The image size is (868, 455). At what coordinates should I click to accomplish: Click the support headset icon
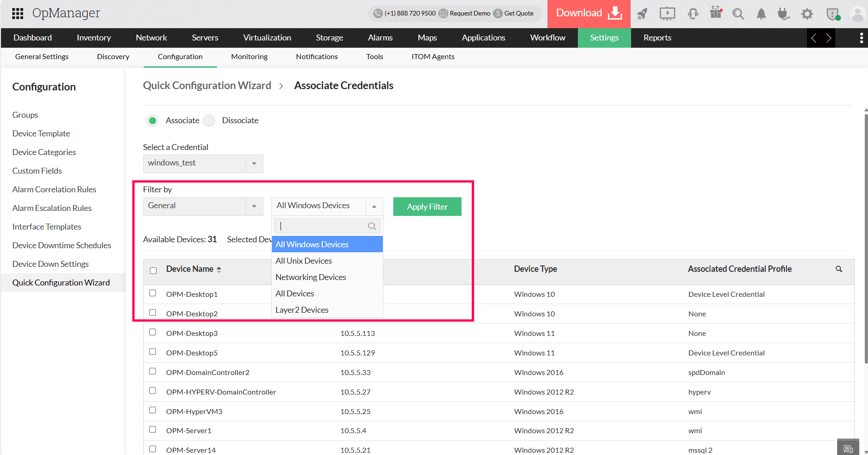[692, 14]
